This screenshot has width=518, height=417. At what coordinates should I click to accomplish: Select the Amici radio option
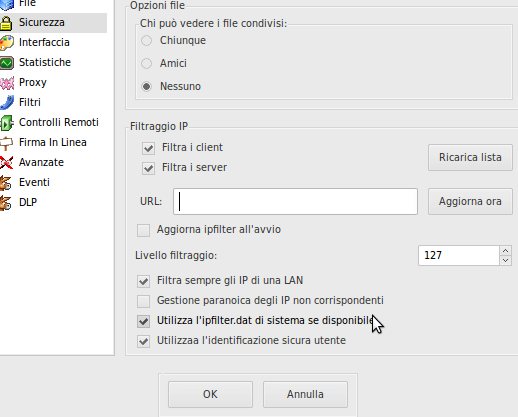click(x=146, y=63)
